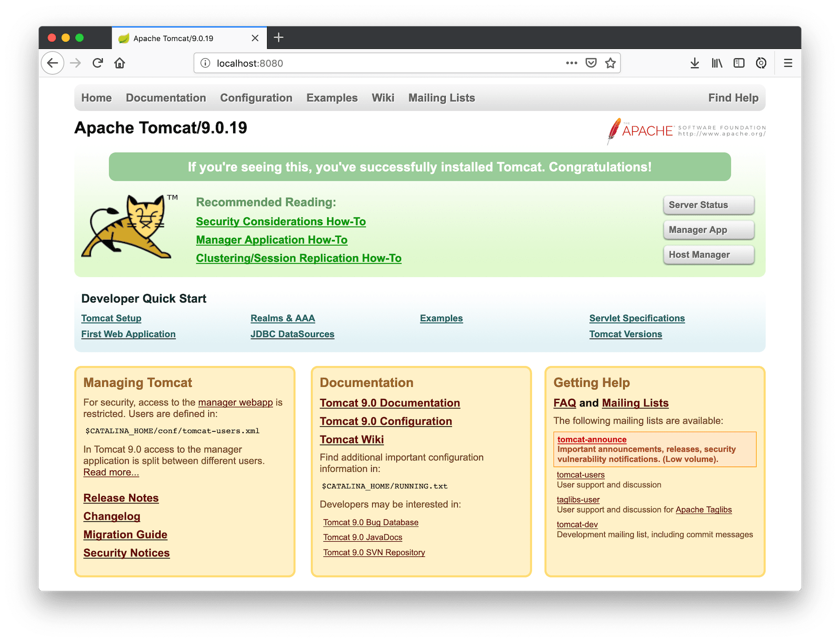Reload the page with the refresh icon
Image resolution: width=840 pixels, height=642 pixels.
click(x=98, y=63)
